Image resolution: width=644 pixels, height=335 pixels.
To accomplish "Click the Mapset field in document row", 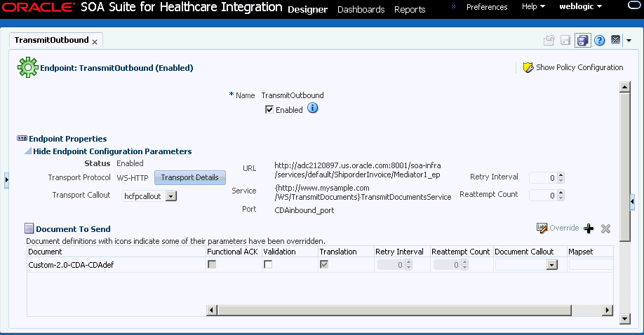I will tap(591, 265).
